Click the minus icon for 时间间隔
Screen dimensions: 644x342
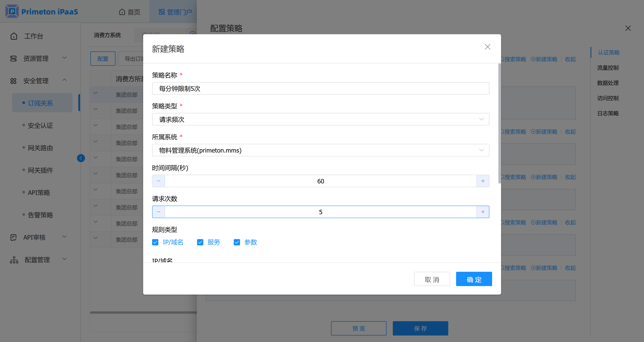tap(159, 181)
